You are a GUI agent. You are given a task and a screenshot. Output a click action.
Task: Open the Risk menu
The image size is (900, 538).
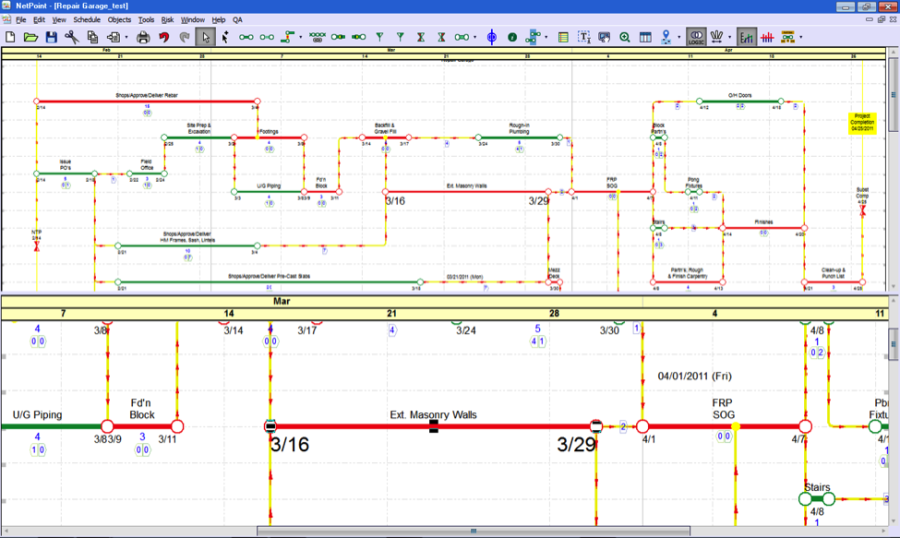click(167, 19)
